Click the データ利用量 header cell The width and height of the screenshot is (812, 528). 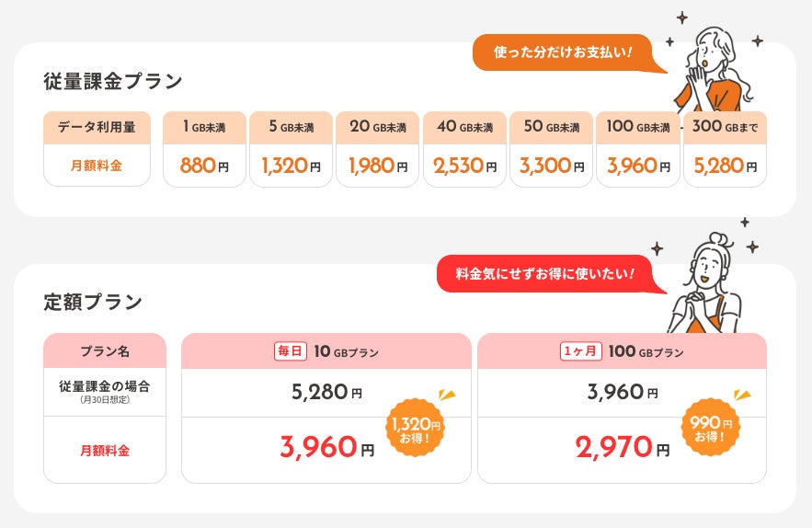tap(97, 127)
